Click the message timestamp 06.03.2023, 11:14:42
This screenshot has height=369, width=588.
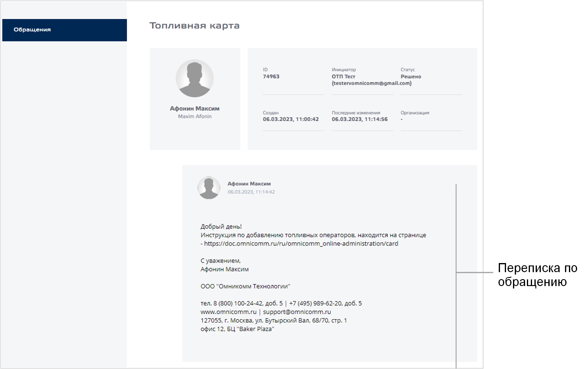251,192
